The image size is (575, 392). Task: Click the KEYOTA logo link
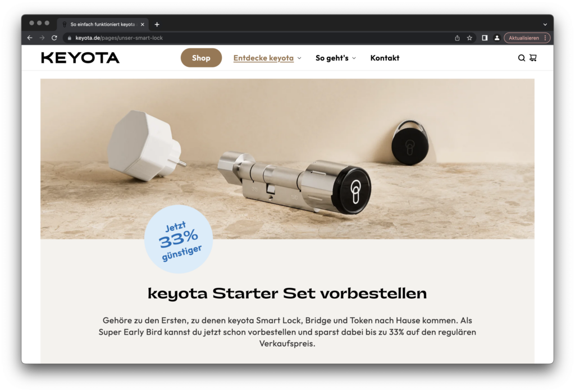(80, 58)
